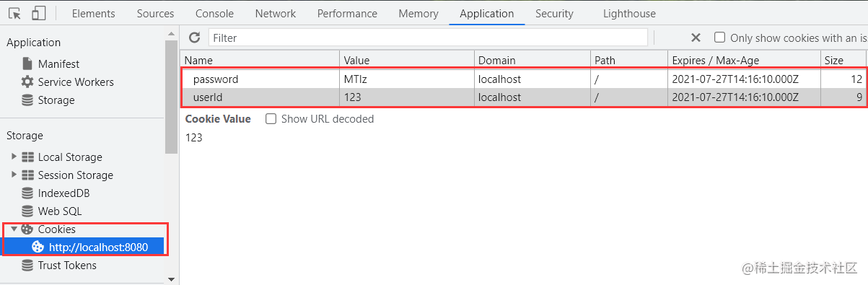
Task: Select the password cookie row name
Action: 216,79
